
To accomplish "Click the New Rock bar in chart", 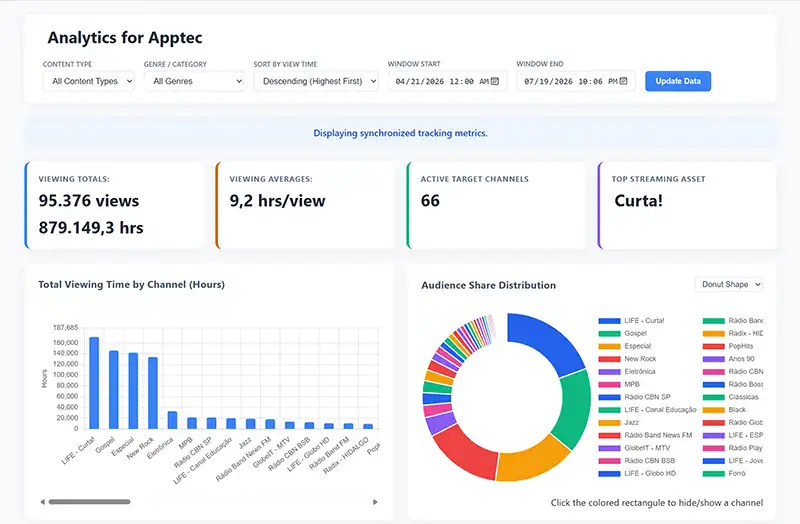I will click(153, 393).
